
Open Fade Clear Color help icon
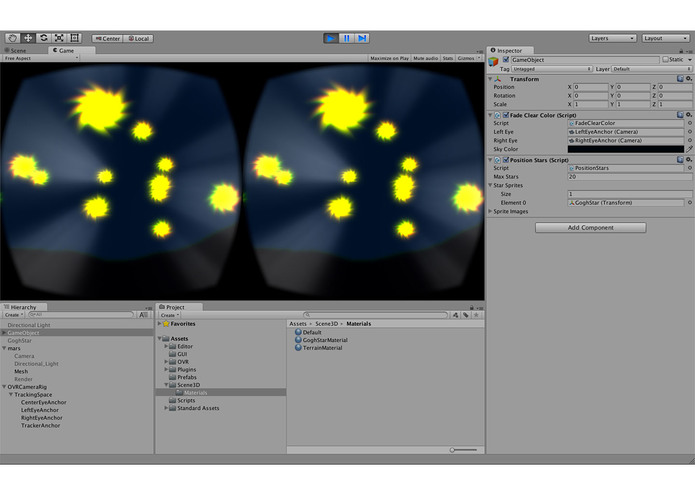pos(680,115)
